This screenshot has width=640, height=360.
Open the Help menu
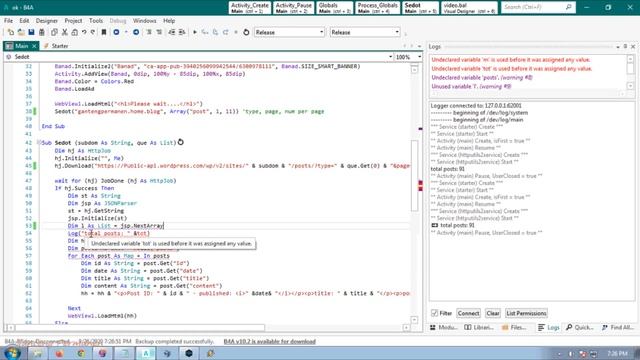point(169,20)
